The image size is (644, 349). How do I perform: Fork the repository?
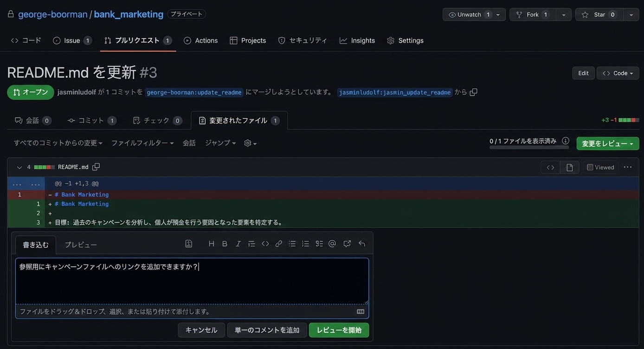point(532,15)
